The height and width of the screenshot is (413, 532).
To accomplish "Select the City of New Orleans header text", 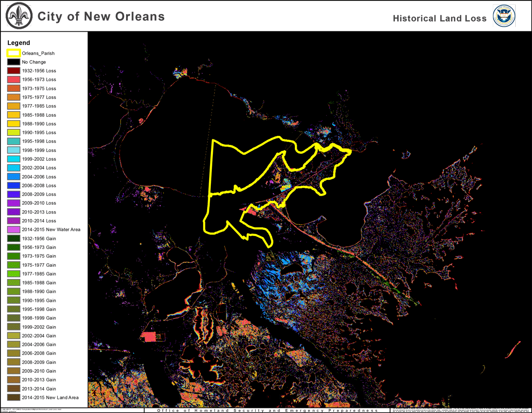I will (x=101, y=16).
